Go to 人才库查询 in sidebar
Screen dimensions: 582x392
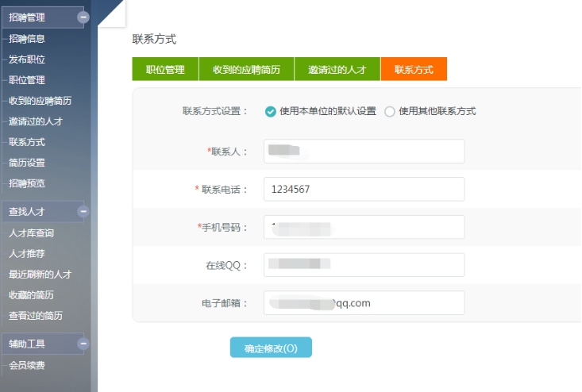click(x=32, y=233)
